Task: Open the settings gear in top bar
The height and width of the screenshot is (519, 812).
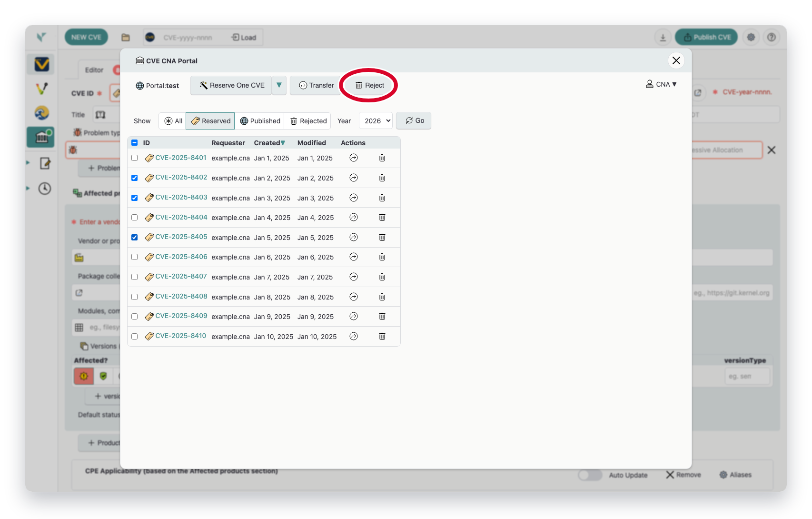Action: click(751, 37)
